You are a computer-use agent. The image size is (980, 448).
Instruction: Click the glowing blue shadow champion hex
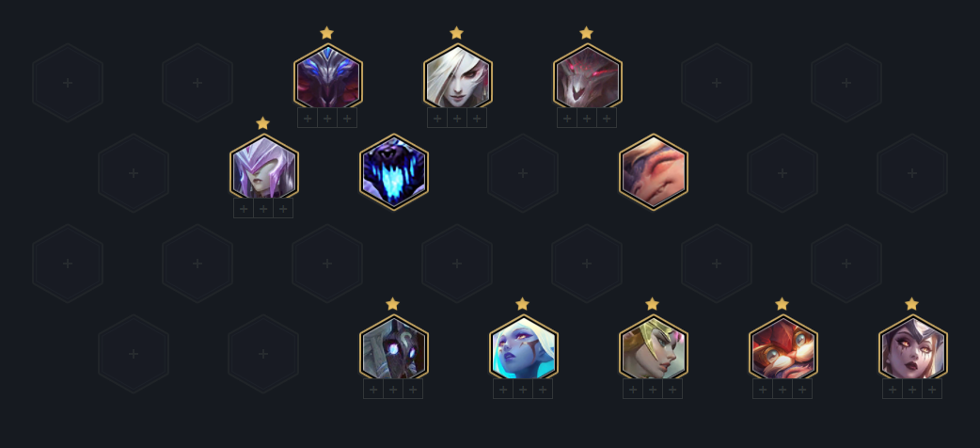394,172
